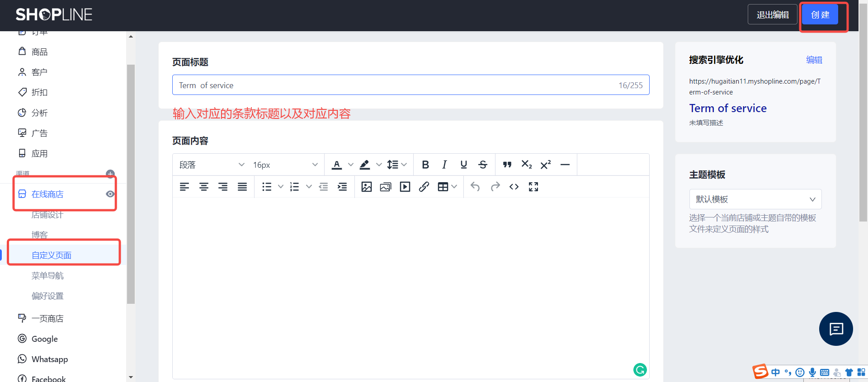Pick a text color with the A swatch
This screenshot has height=382, width=868.
click(337, 165)
